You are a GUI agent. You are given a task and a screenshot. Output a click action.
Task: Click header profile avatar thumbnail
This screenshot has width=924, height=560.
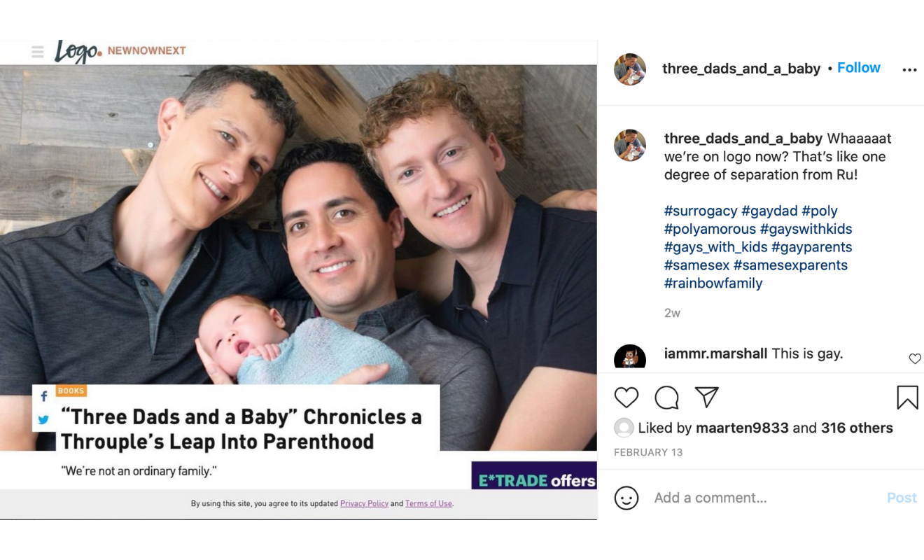coord(630,69)
